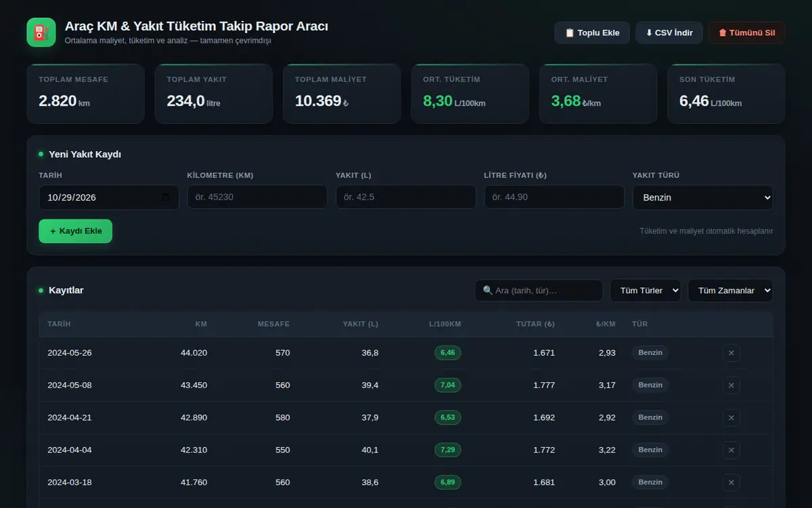Focus the Kilometre (KM) input field
The image size is (812, 508).
click(257, 197)
